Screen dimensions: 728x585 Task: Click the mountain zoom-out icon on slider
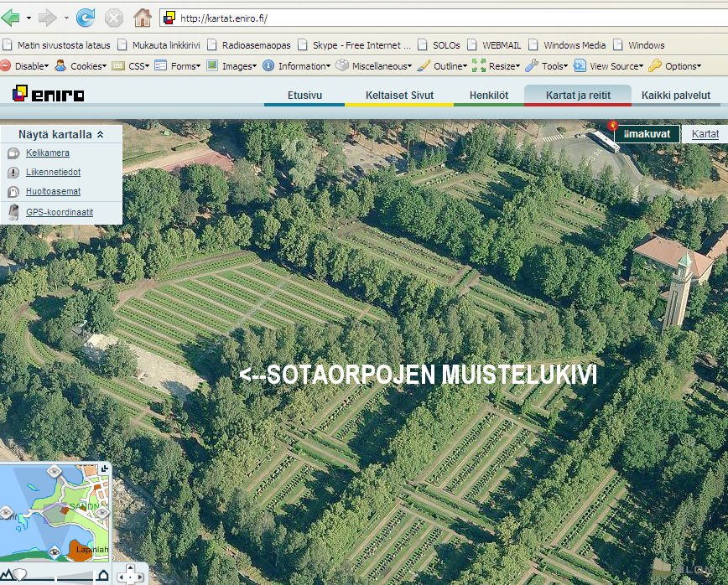pos(8,575)
